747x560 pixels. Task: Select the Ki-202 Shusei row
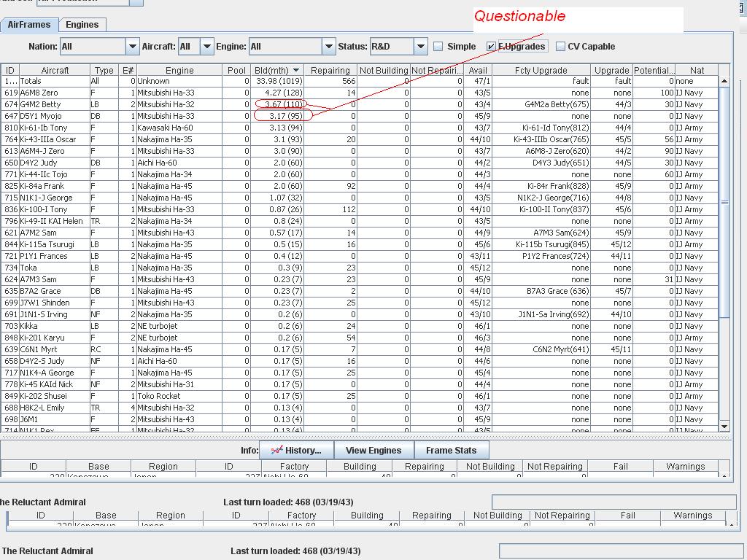tap(360, 396)
